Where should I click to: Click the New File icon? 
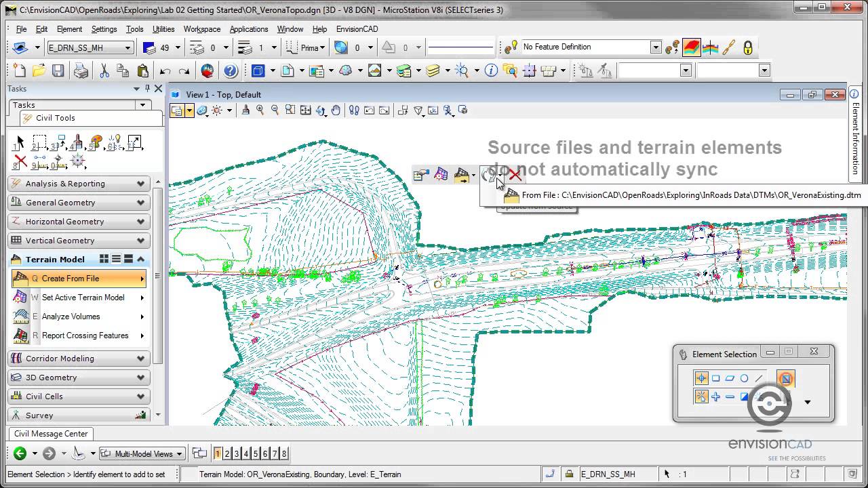tap(20, 70)
